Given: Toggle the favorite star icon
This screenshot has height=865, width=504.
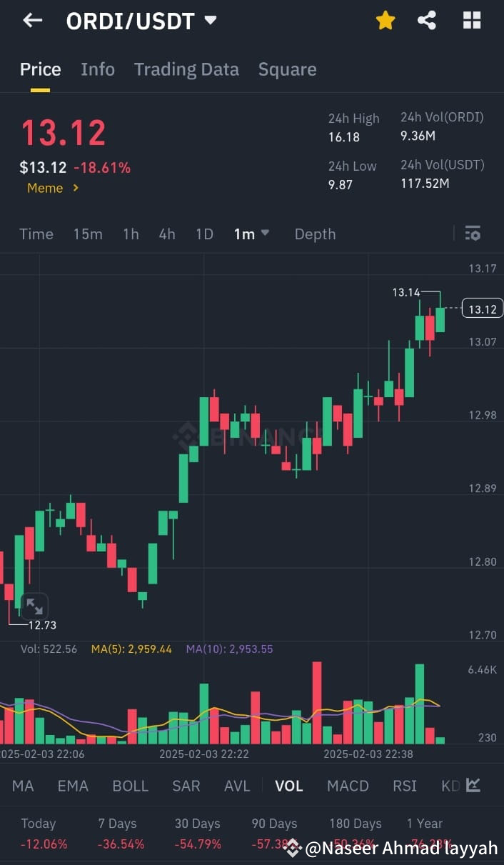Looking at the screenshot, I should [x=385, y=20].
